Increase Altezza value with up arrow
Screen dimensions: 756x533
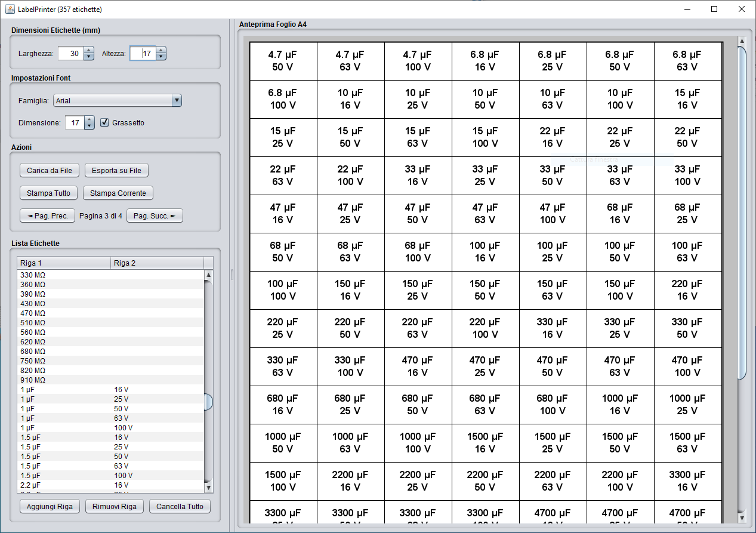click(161, 50)
